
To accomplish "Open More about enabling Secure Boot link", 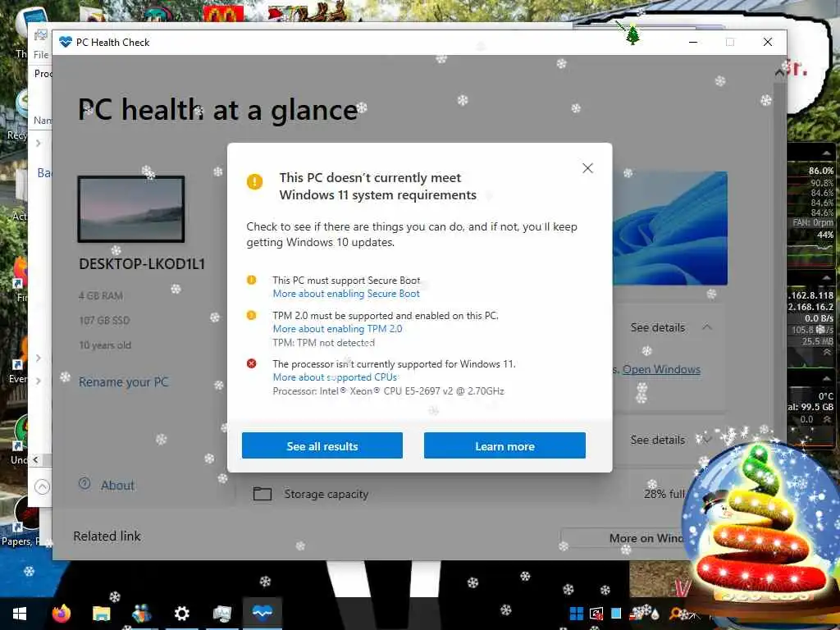I will pyautogui.click(x=346, y=294).
